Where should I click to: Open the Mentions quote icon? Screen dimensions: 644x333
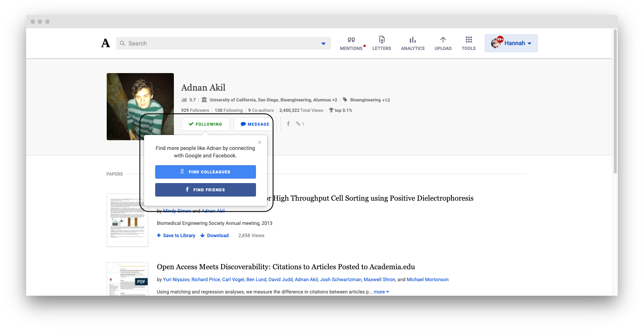click(x=351, y=40)
